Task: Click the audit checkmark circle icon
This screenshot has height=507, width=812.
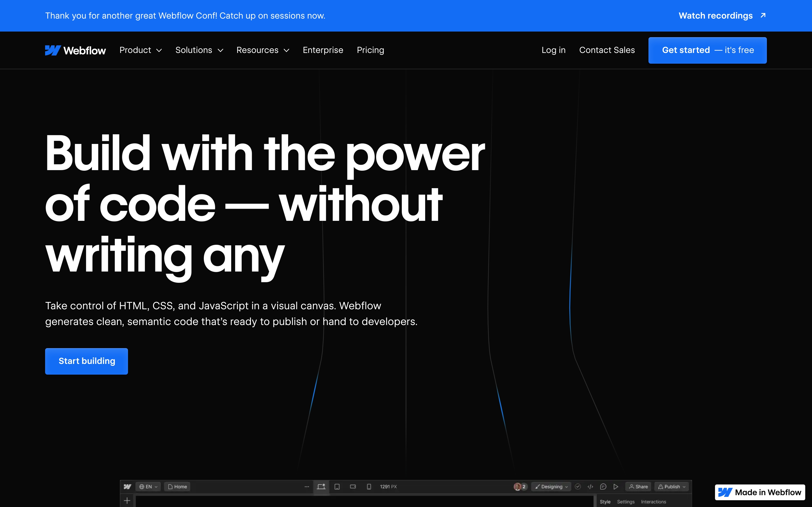Action: [x=577, y=486]
